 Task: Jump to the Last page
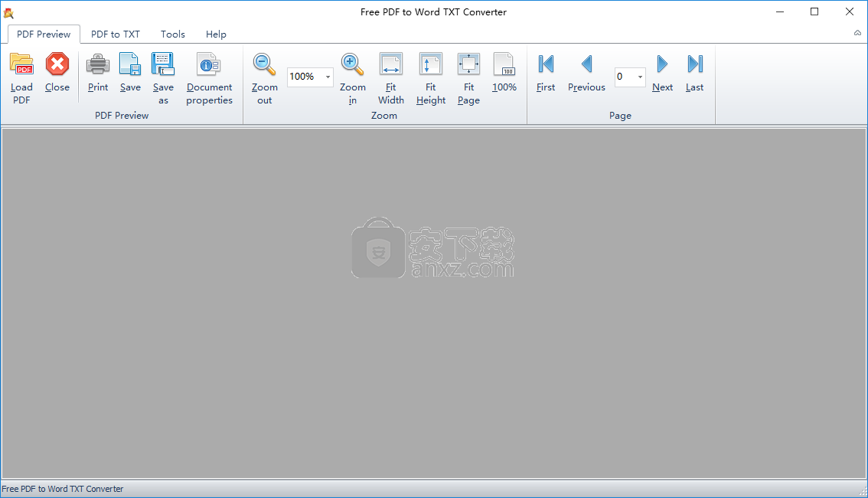pyautogui.click(x=695, y=72)
